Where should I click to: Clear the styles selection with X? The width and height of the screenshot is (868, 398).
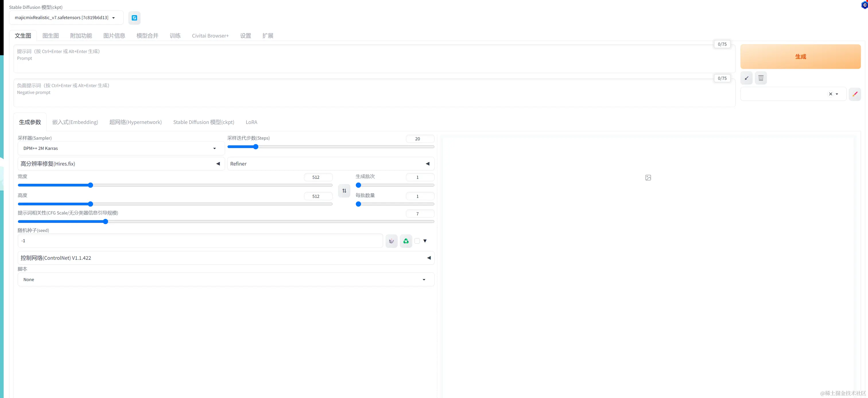830,94
